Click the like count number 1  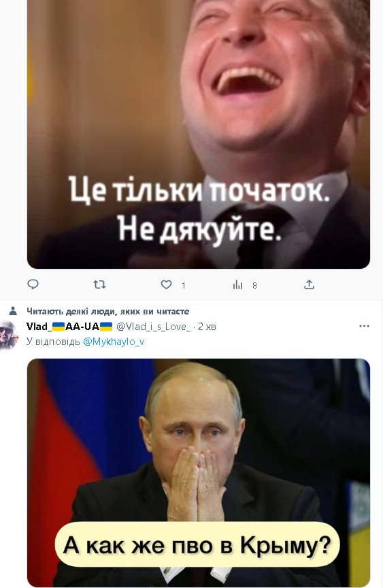184,285
